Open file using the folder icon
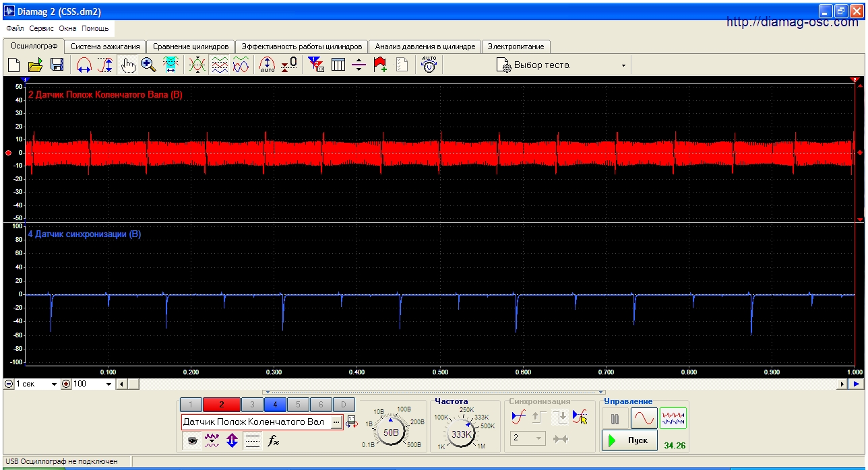This screenshot has width=868, height=470. (35, 65)
